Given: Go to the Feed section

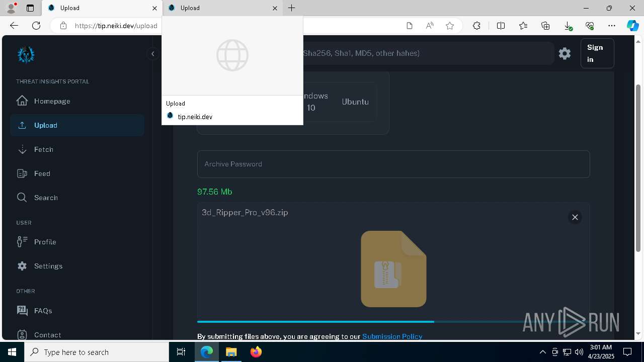Looking at the screenshot, I should point(77,173).
